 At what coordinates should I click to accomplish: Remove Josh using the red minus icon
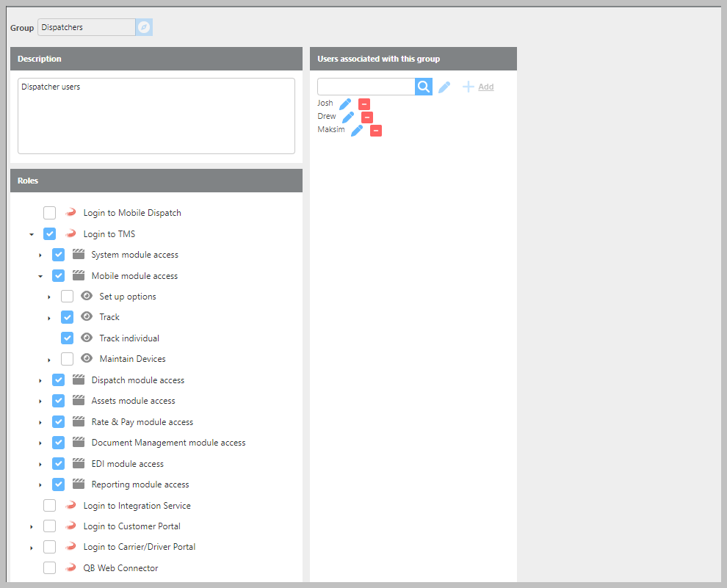[x=364, y=104]
